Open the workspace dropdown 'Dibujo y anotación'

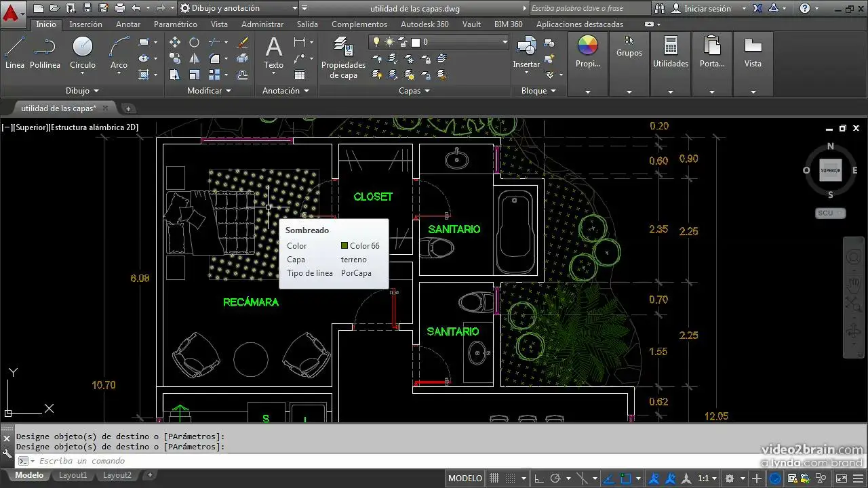239,8
